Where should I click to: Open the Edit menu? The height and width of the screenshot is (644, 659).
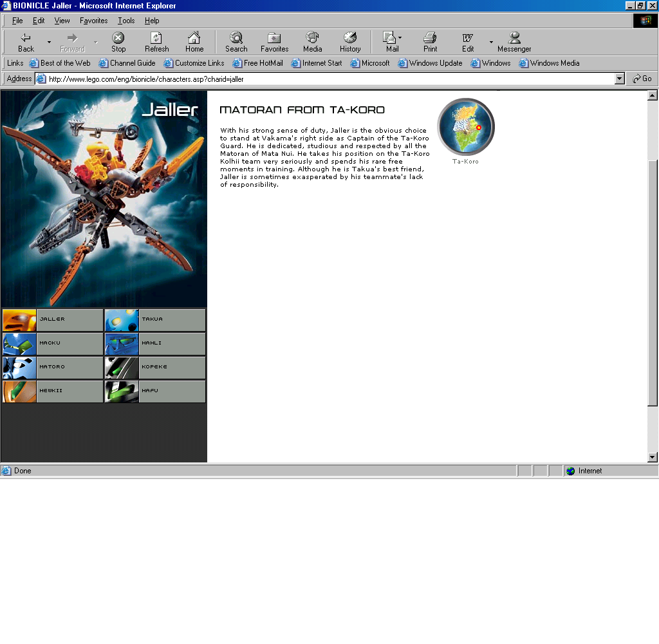pyautogui.click(x=39, y=21)
